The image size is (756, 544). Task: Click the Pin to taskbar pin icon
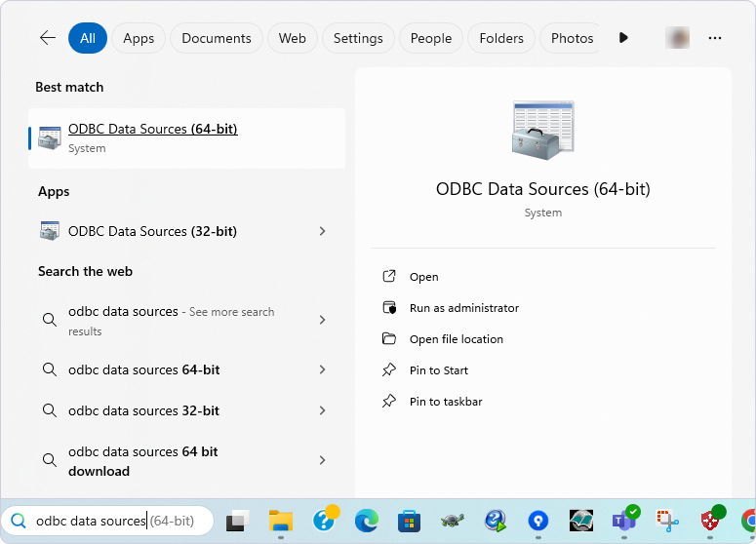point(389,401)
